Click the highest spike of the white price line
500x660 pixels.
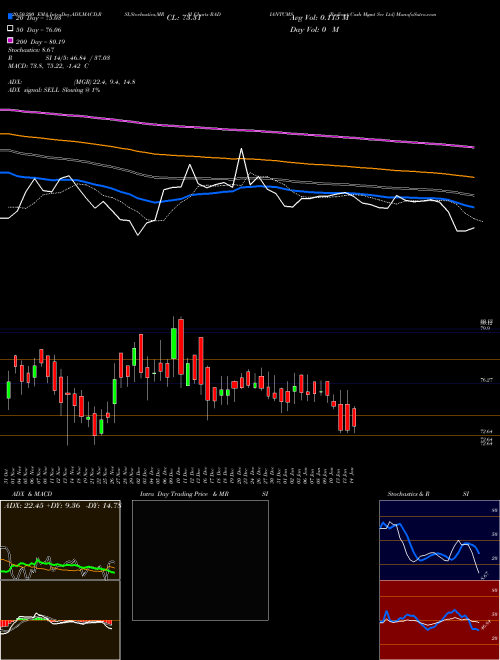(242, 150)
